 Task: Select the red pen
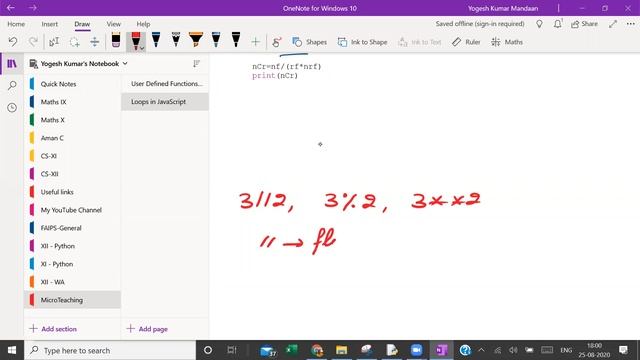pyautogui.click(x=136, y=40)
